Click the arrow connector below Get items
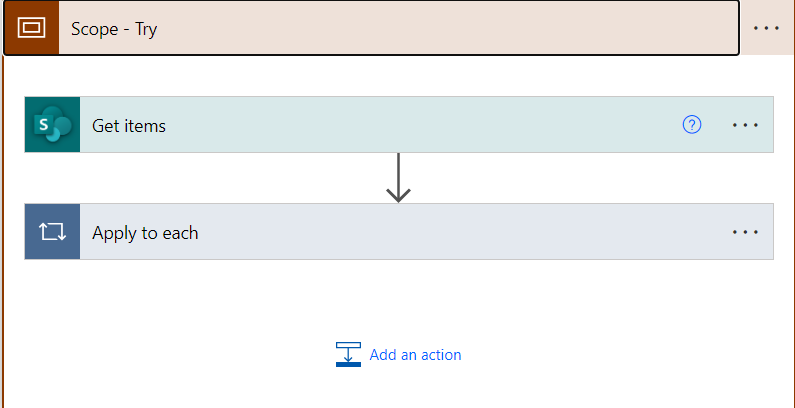 coord(399,178)
